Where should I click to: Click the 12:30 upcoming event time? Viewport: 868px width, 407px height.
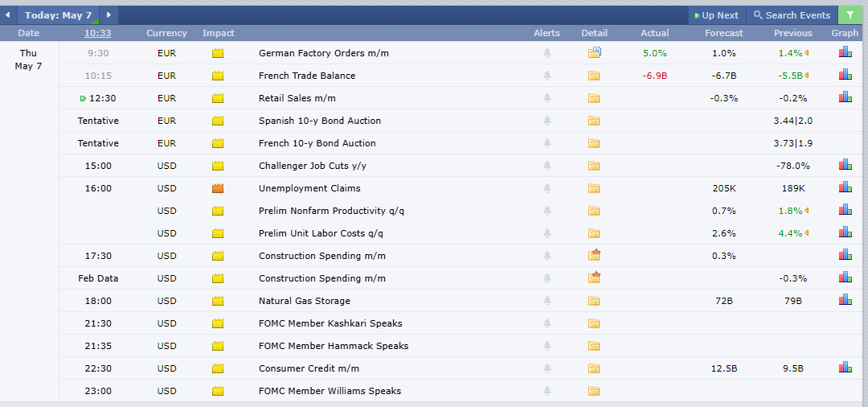(100, 98)
